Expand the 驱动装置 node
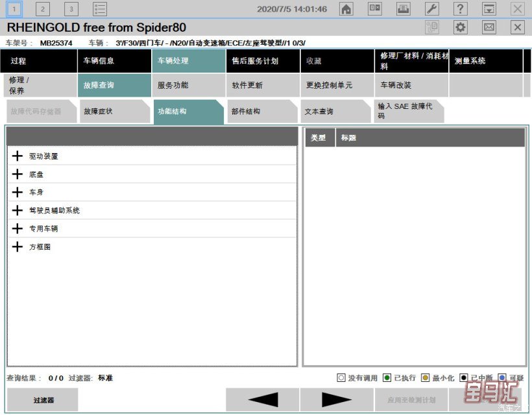The width and height of the screenshot is (532, 415). coord(18,156)
